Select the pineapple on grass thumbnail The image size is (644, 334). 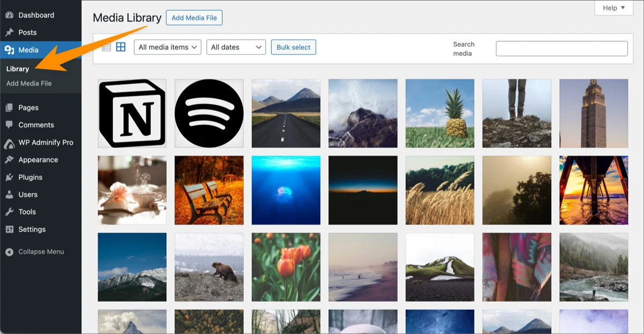[x=440, y=113]
